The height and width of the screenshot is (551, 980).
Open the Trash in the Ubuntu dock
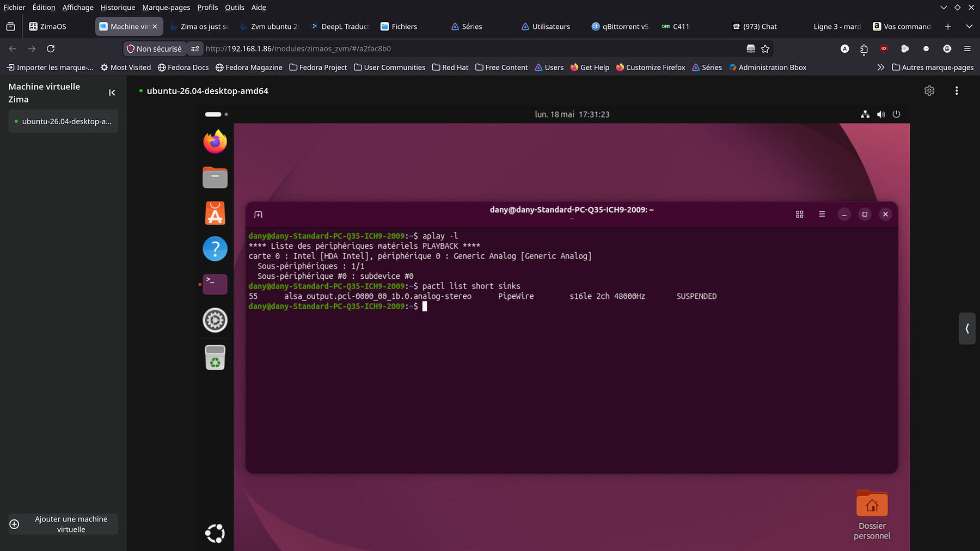point(215,357)
